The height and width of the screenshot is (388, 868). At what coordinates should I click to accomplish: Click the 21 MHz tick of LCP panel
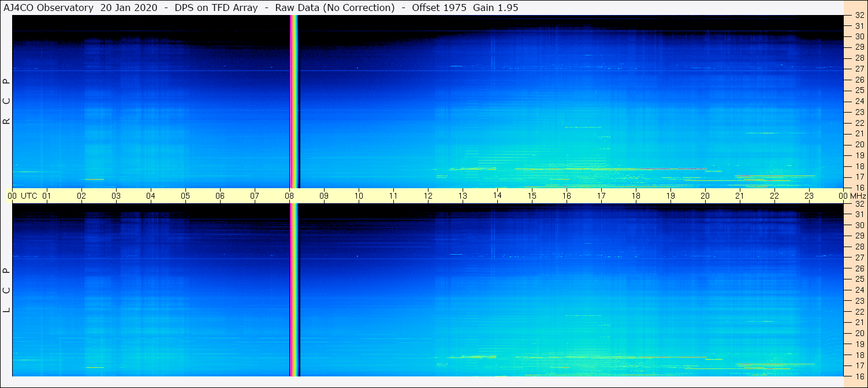[x=859, y=322]
